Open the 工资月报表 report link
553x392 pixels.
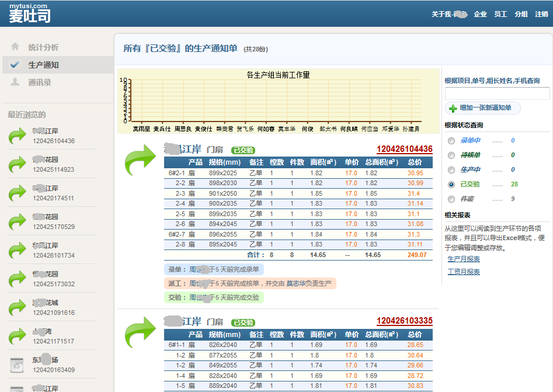(464, 272)
